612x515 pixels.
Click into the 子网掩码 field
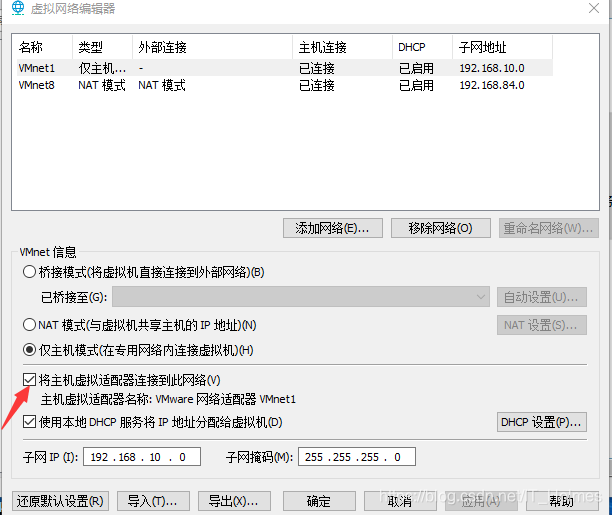coord(357,457)
